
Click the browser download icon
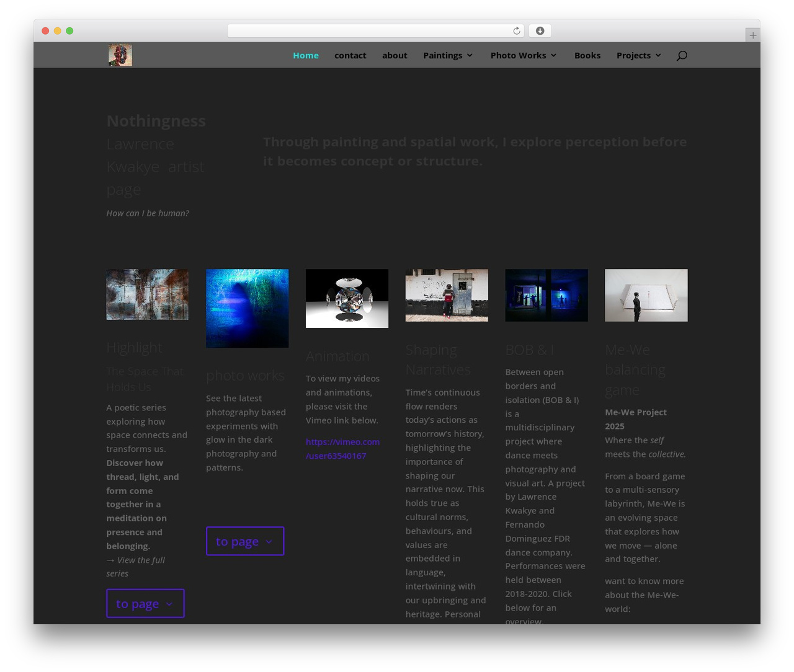pyautogui.click(x=540, y=31)
